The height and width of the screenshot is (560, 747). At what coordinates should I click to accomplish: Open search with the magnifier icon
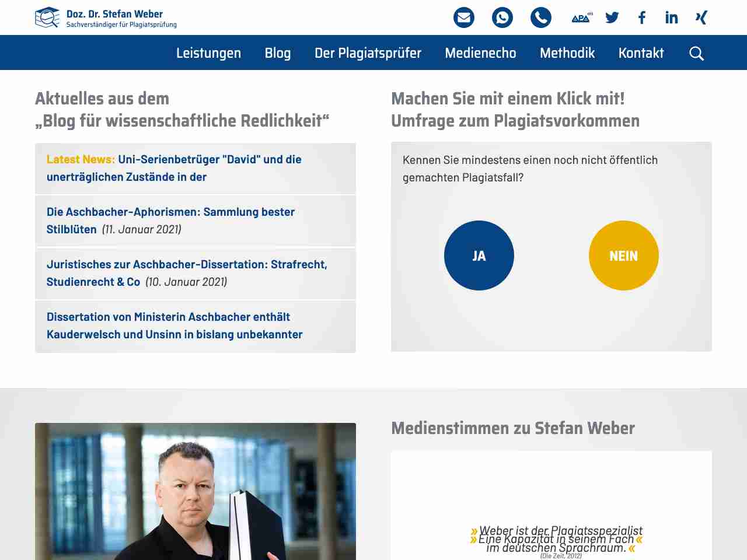[696, 53]
